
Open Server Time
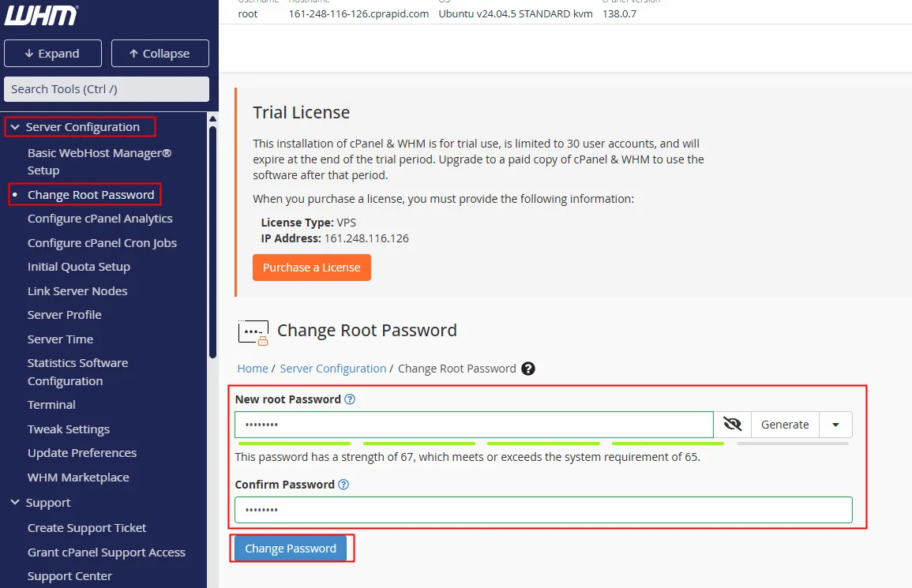(x=61, y=339)
